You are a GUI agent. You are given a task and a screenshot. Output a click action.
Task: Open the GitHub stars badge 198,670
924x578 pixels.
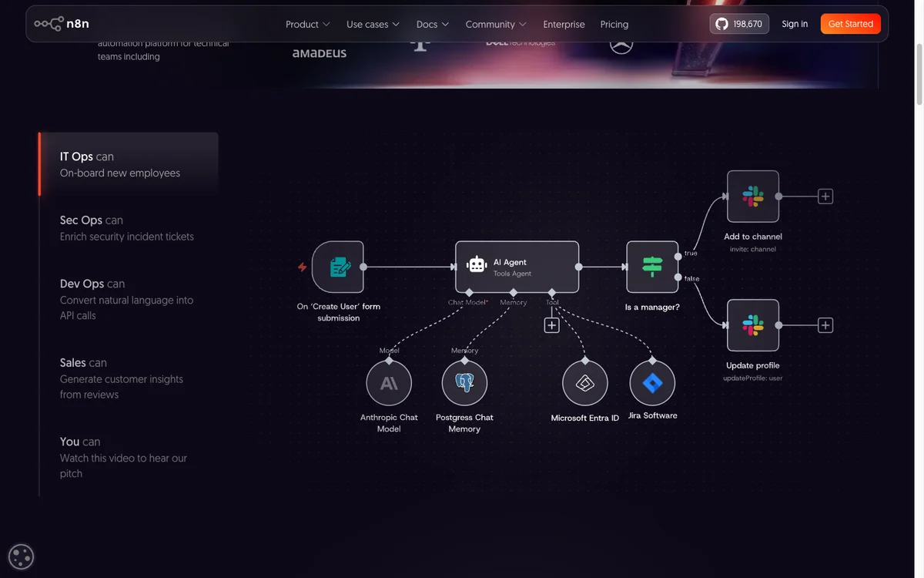pos(739,24)
